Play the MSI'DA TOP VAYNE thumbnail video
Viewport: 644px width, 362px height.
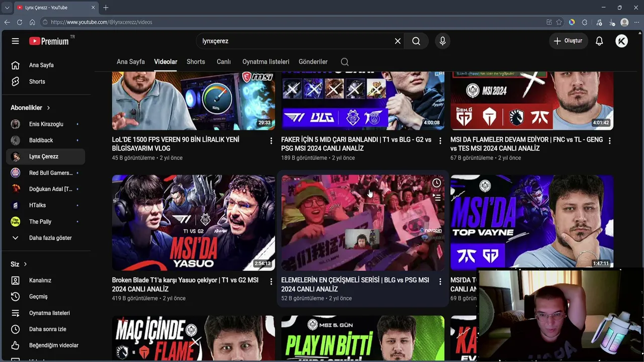(532, 222)
